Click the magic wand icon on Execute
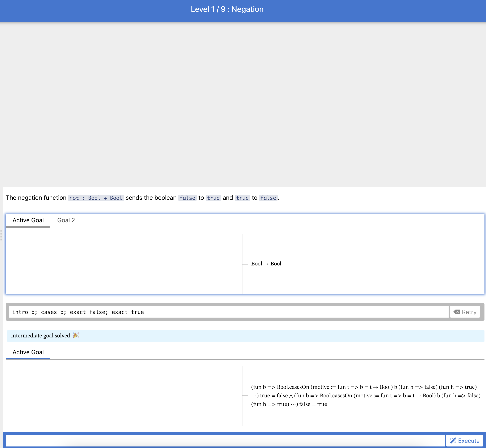486x448 pixels. pyautogui.click(x=453, y=441)
